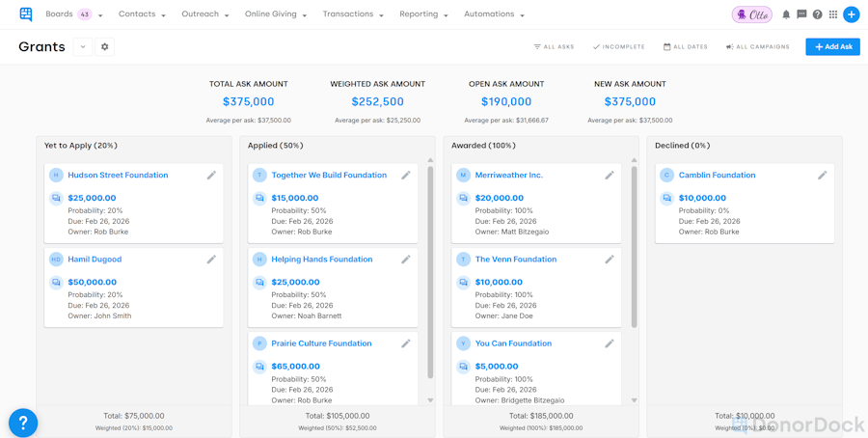Click the blue plus quick-add icon

(x=851, y=14)
